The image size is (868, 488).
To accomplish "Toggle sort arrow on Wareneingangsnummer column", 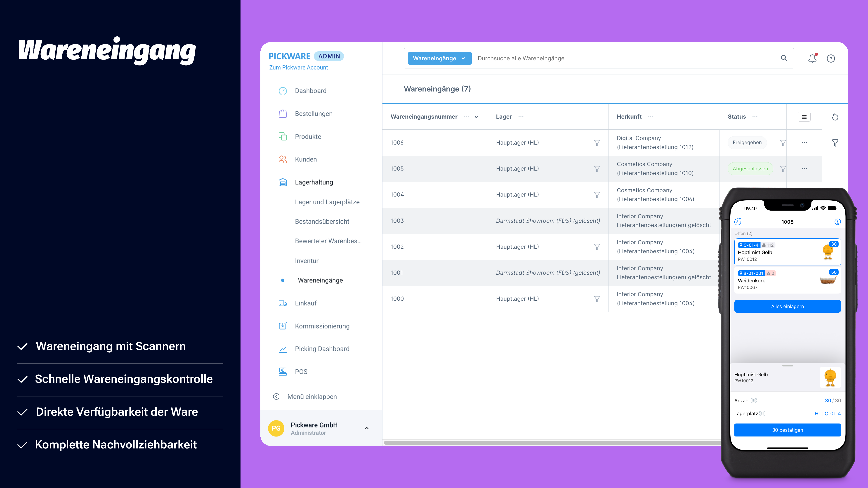I will (x=476, y=117).
